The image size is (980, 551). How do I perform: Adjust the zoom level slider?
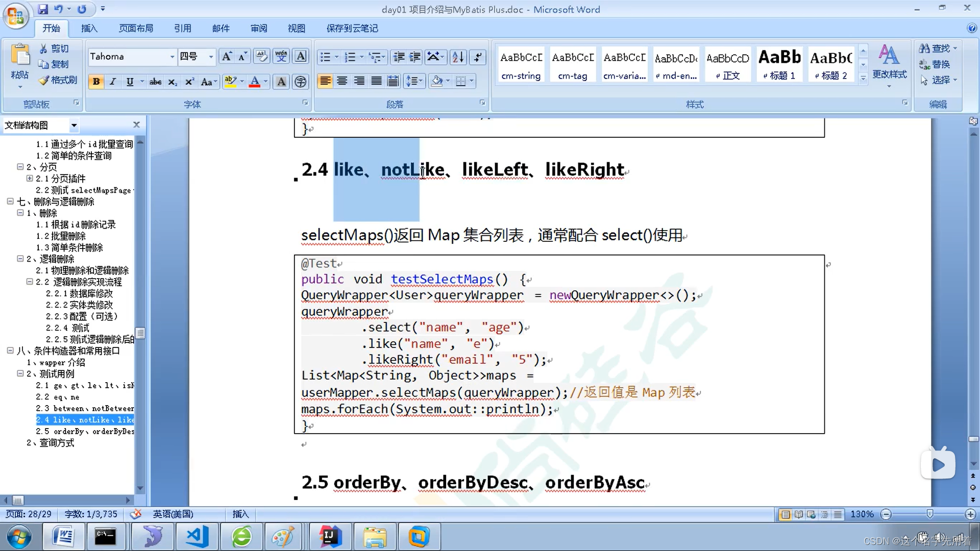929,514
